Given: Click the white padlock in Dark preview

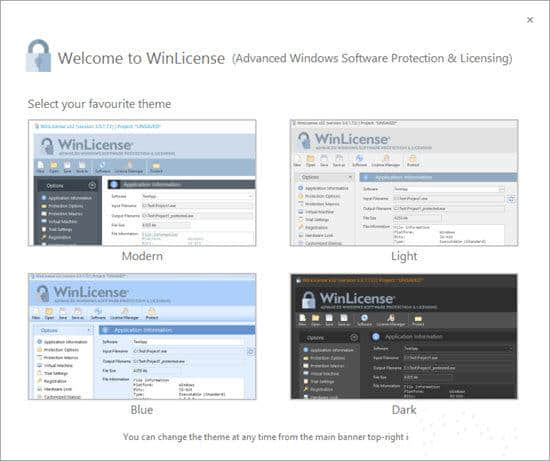Looking at the screenshot, I should click(308, 300).
